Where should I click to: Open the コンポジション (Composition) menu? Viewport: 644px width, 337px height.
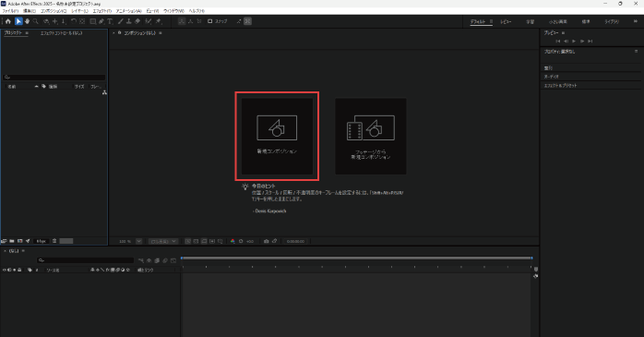pos(54,11)
